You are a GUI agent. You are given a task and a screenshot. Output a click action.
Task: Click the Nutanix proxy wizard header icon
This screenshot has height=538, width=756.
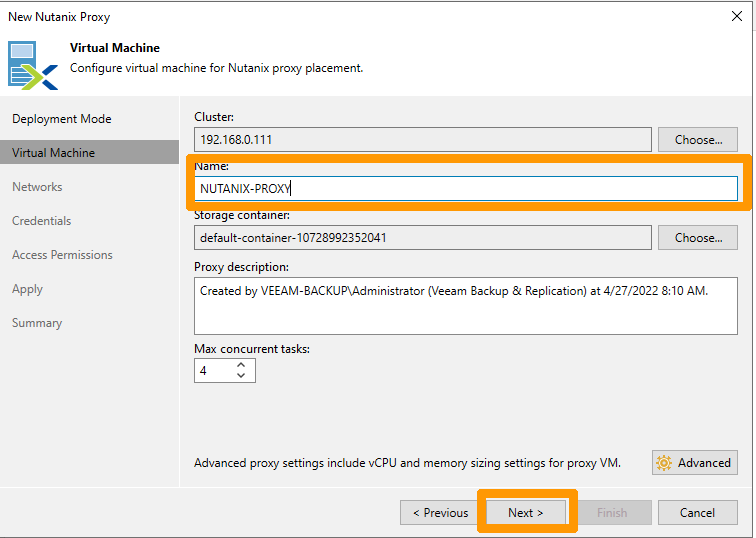pyautogui.click(x=33, y=64)
